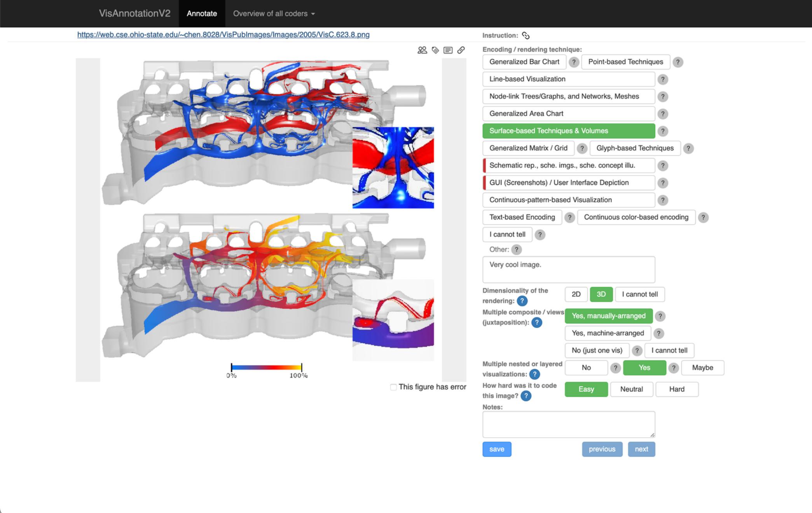Go to the previous image
This screenshot has width=812, height=513.
pyautogui.click(x=602, y=449)
